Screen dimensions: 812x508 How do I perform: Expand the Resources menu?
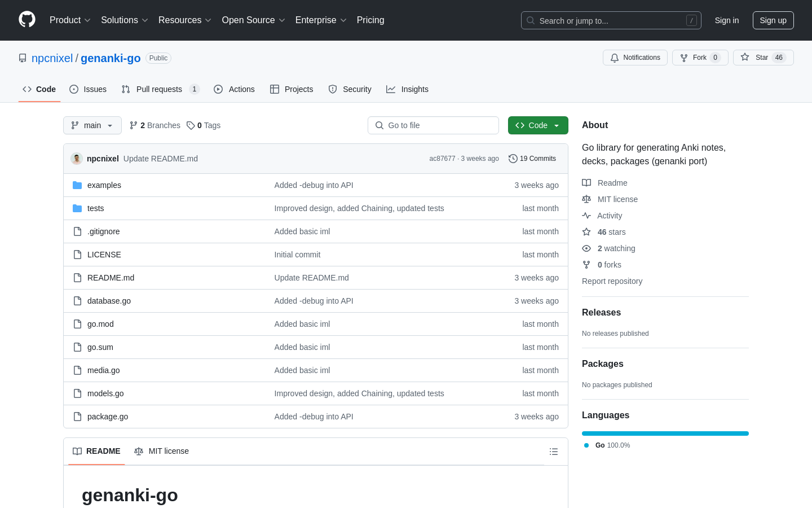[x=185, y=20]
